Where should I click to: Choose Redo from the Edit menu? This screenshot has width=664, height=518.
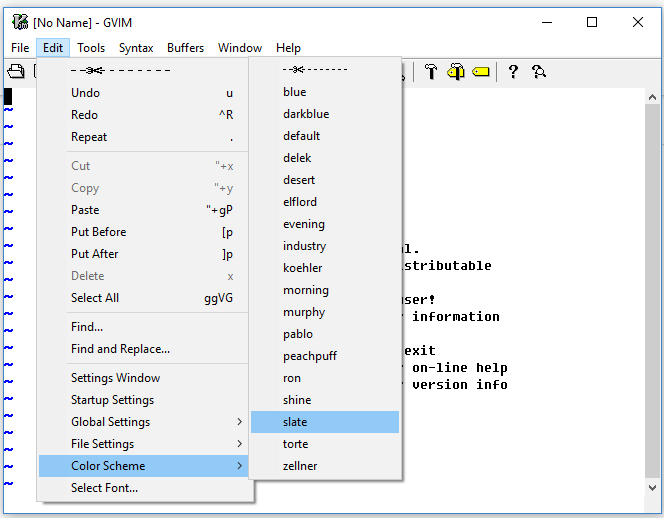coord(144,115)
